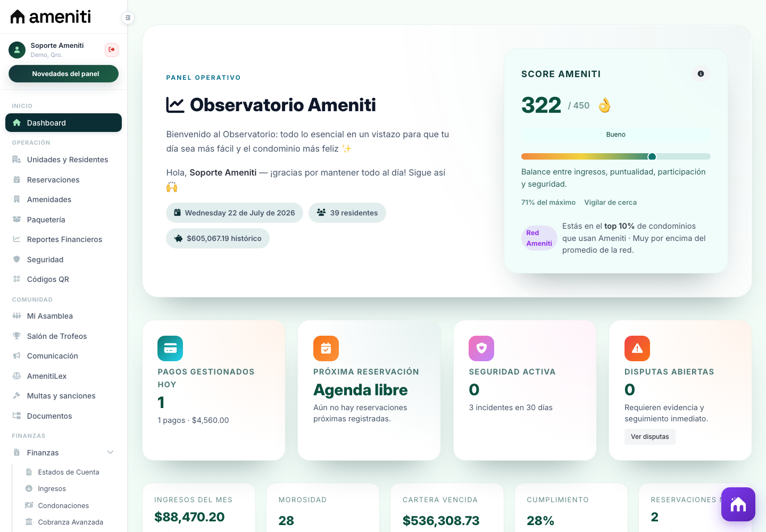The height and width of the screenshot is (532, 766).
Task: Click Cartera vencida amount $536,308.73
Action: 441,521
